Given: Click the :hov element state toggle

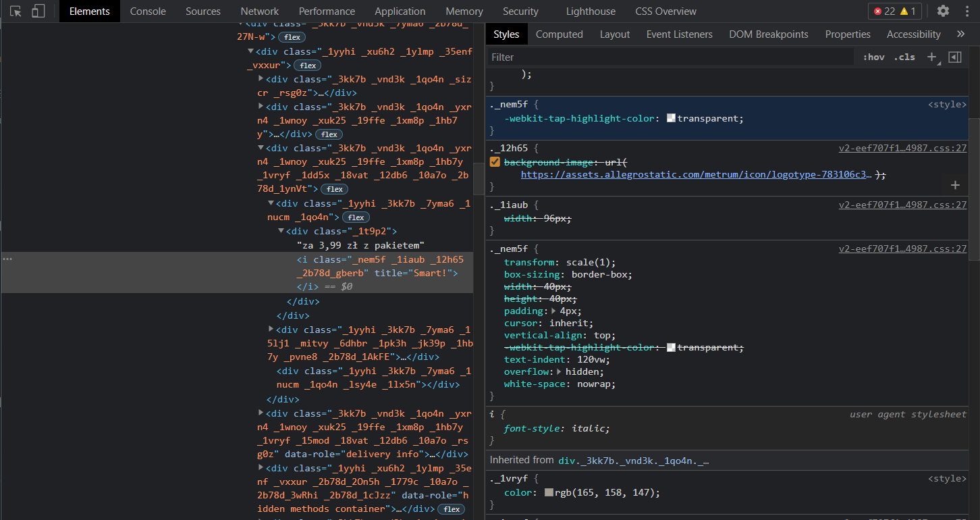Looking at the screenshot, I should [873, 57].
